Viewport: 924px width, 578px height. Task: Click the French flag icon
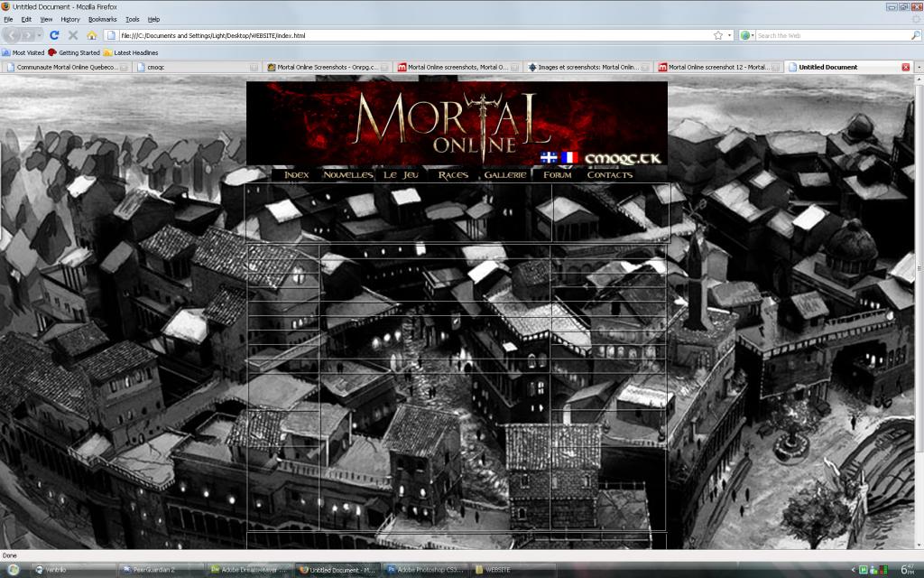[x=569, y=157]
